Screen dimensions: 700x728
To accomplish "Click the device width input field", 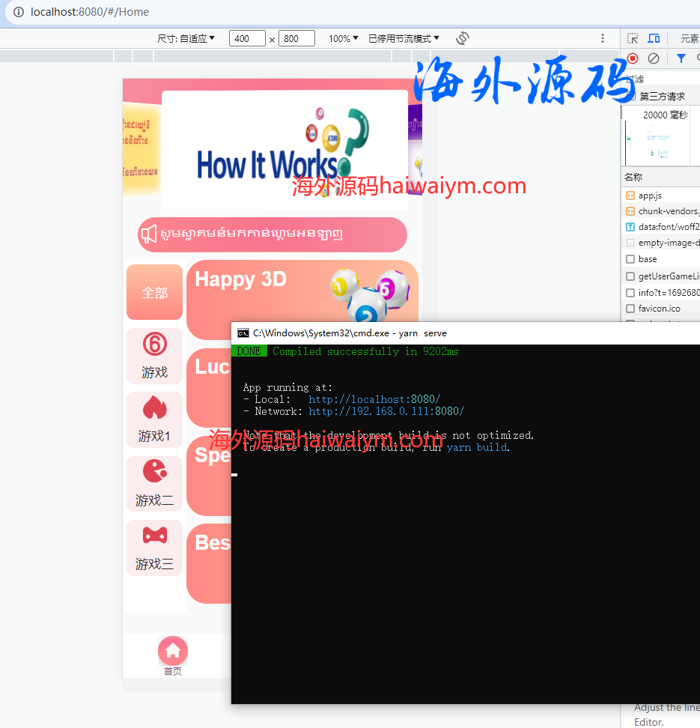I will click(x=247, y=38).
